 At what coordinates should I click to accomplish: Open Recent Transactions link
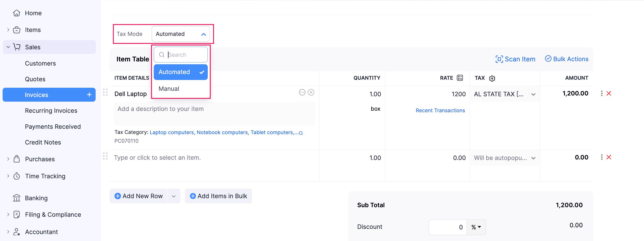440,110
